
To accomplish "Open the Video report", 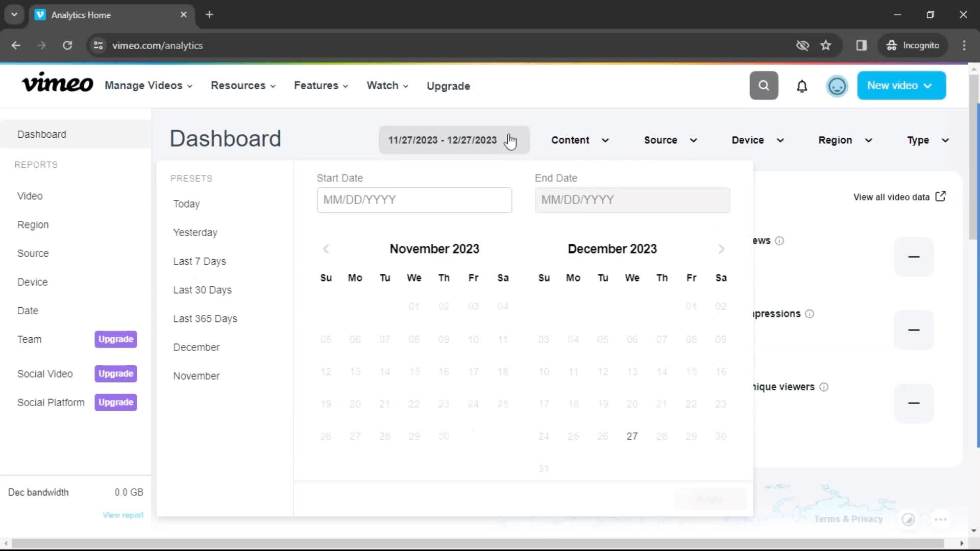I will (30, 196).
